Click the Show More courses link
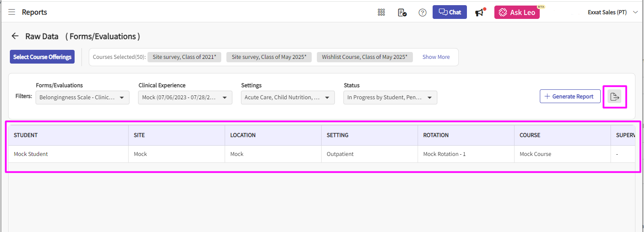644x232 pixels. [436, 57]
